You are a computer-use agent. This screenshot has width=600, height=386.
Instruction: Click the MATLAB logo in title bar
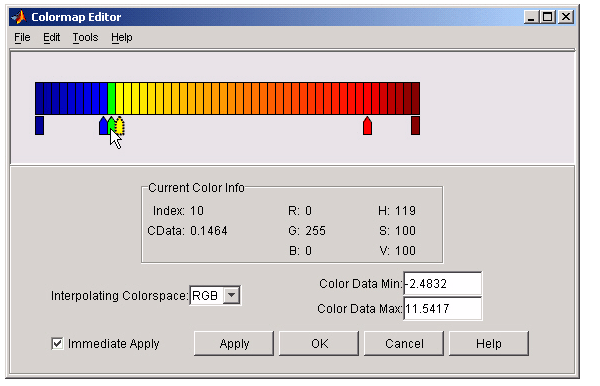pyautogui.click(x=18, y=17)
